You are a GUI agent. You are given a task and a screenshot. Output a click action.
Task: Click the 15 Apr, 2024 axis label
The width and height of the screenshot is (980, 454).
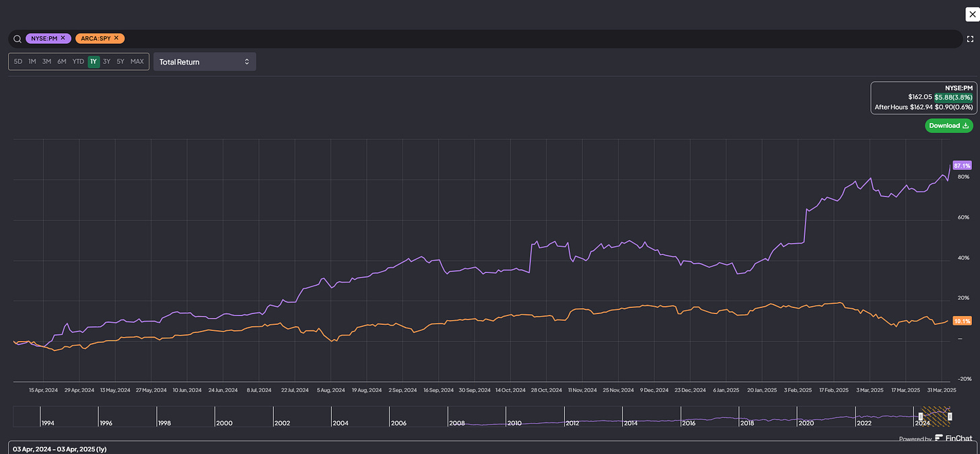pos(42,390)
